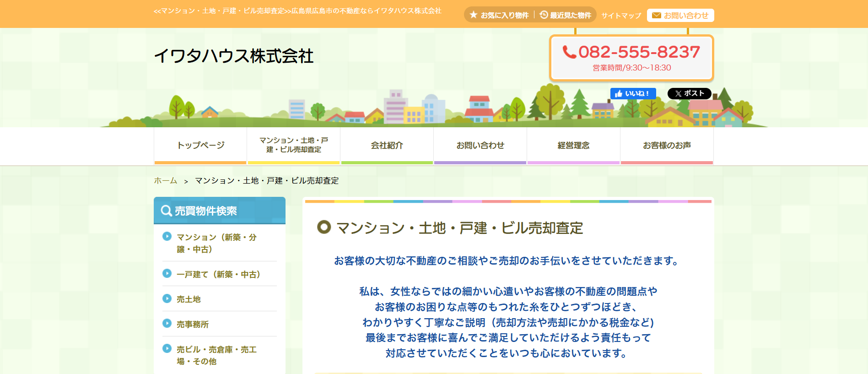Click the line starting わかりやすく丁寧なご説明
Viewport: 868px width, 374px height.
click(508, 322)
